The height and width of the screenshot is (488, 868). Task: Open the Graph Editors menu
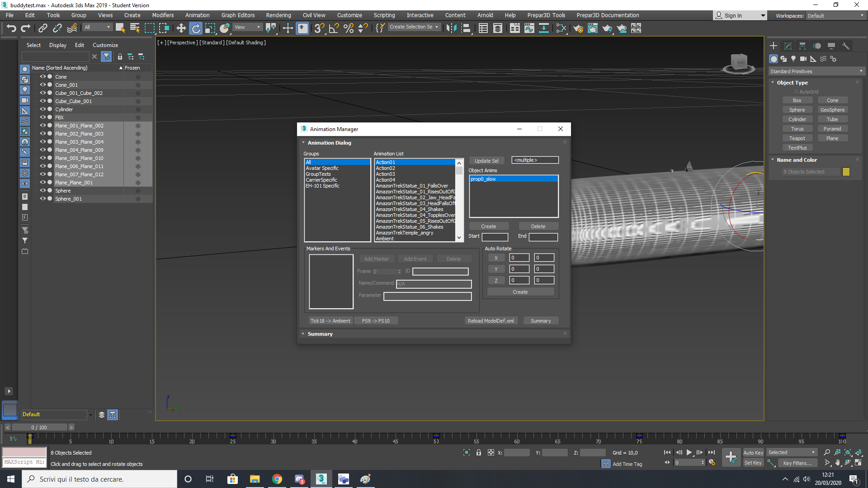click(x=238, y=15)
